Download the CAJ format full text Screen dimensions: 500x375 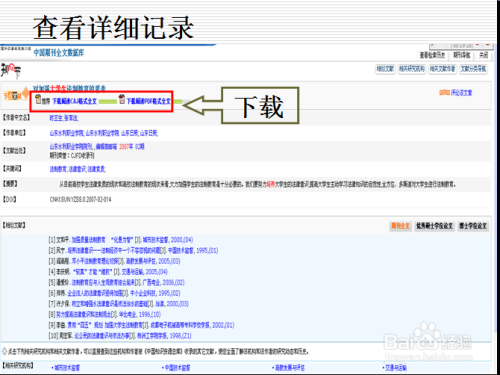[74, 101]
